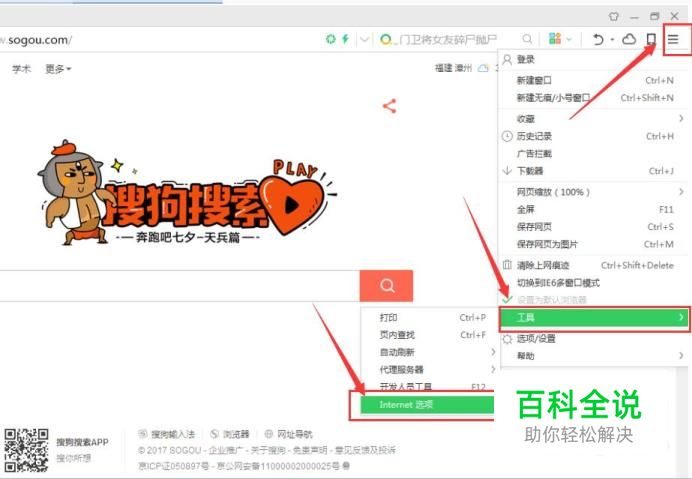Open the 企业推广 footer link
The height and width of the screenshot is (479, 692).
pos(225,450)
